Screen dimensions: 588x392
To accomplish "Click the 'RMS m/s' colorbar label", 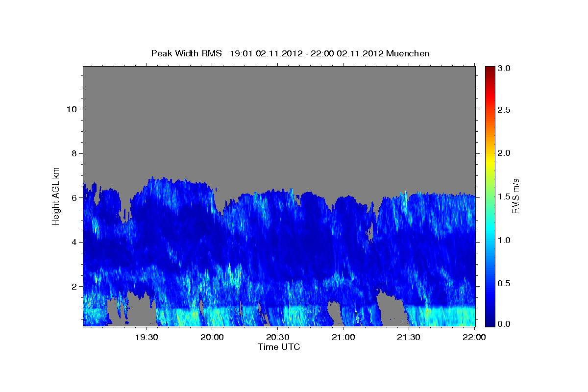I will [x=515, y=196].
